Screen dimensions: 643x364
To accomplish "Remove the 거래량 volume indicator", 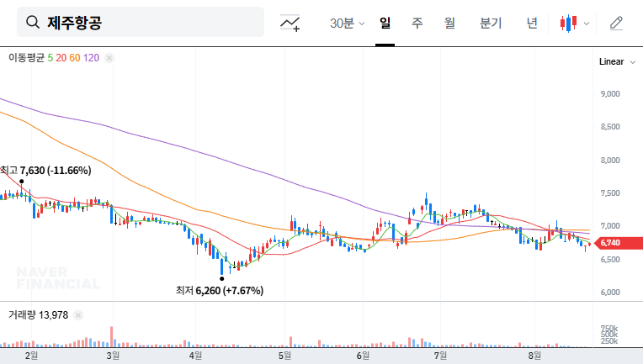I will [x=78, y=314].
